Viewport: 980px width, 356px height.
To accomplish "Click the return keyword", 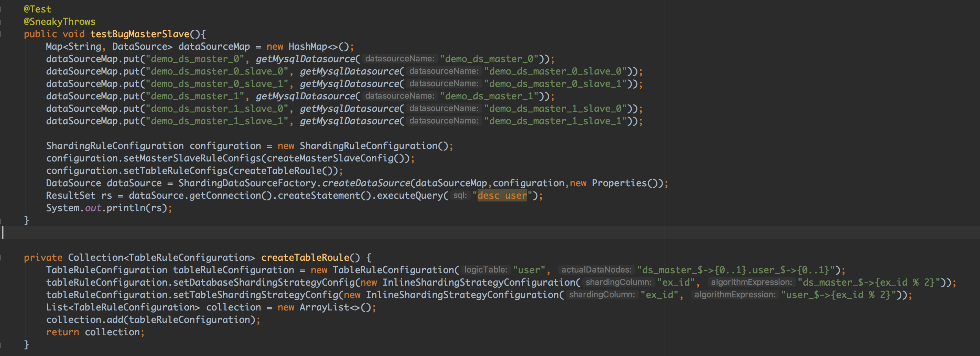I will [62, 332].
